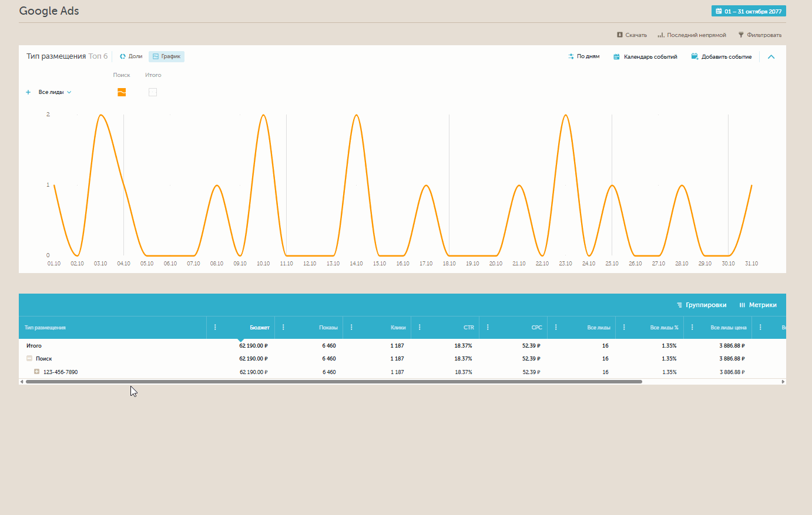
Task: Open the Группировки grouping settings
Action: [x=702, y=305]
